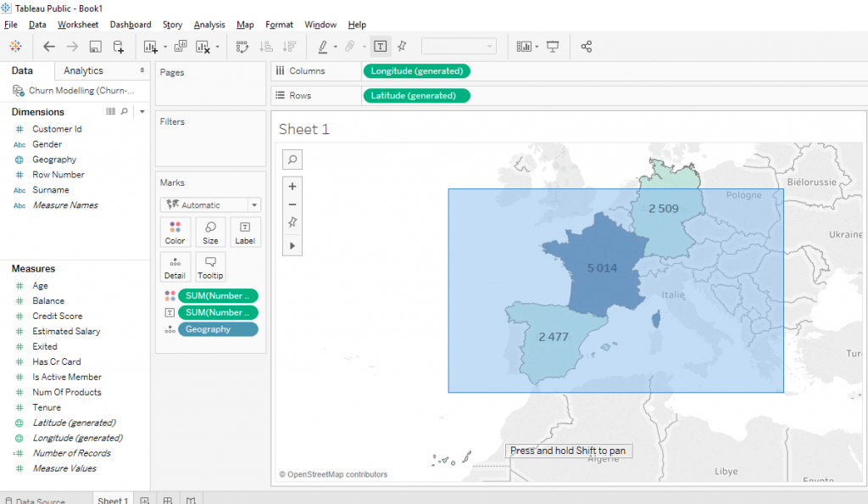Click the Swap rows and columns icon
The width and height of the screenshot is (868, 504).
point(242,47)
